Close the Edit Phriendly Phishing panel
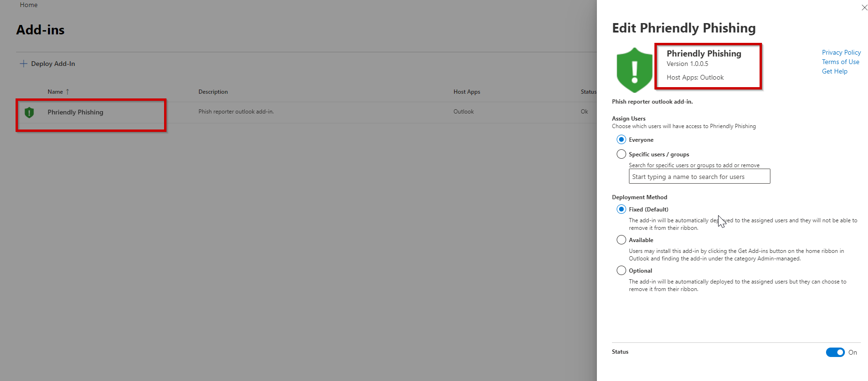 pos(864,8)
